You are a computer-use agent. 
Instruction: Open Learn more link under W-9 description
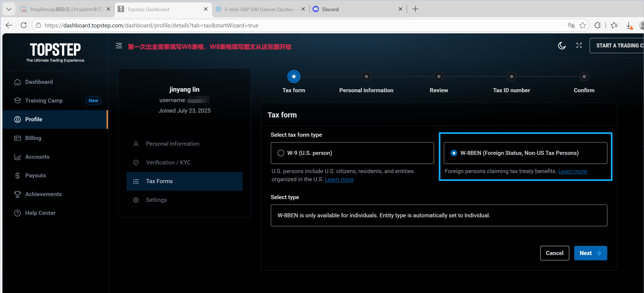tap(339, 179)
